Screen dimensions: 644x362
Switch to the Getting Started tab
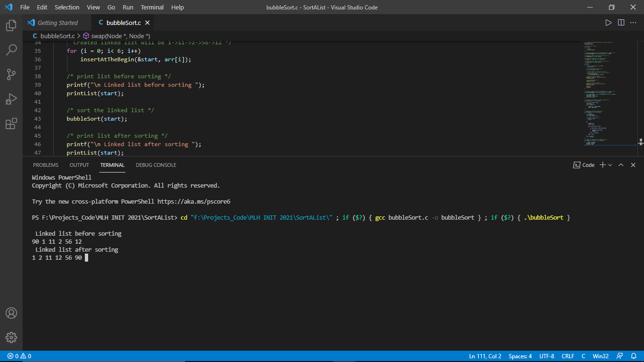click(x=58, y=23)
